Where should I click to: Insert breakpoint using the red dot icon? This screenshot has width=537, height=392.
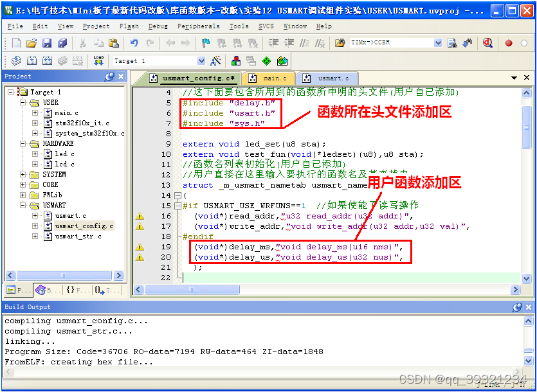pos(509,43)
